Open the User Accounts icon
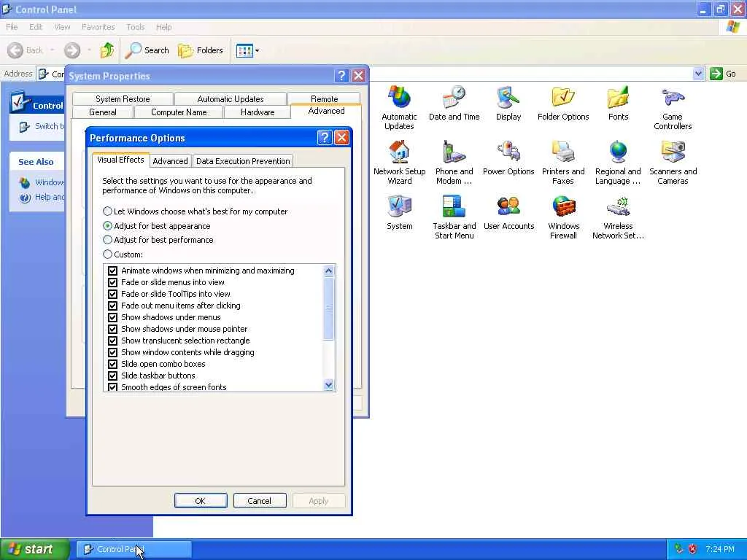 coord(508,213)
